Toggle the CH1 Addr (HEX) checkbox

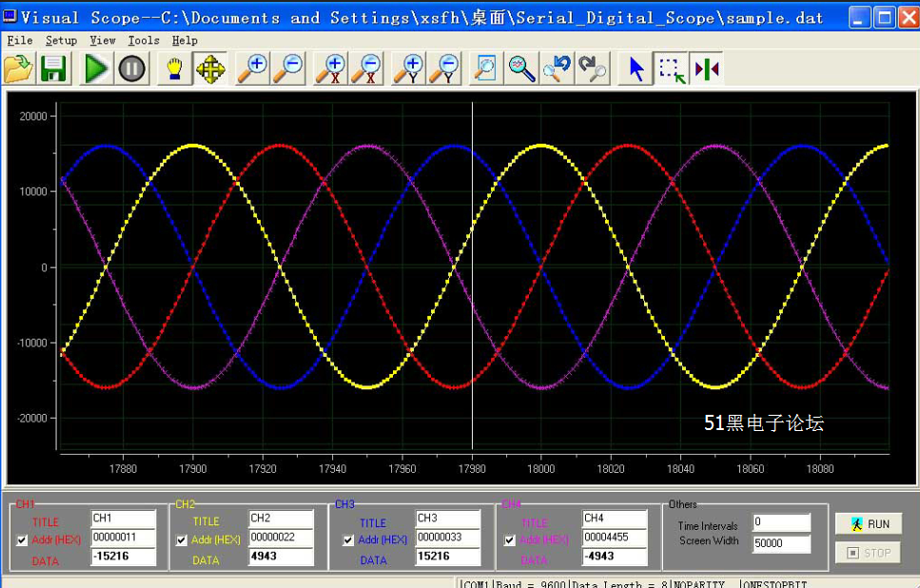pyautogui.click(x=22, y=539)
